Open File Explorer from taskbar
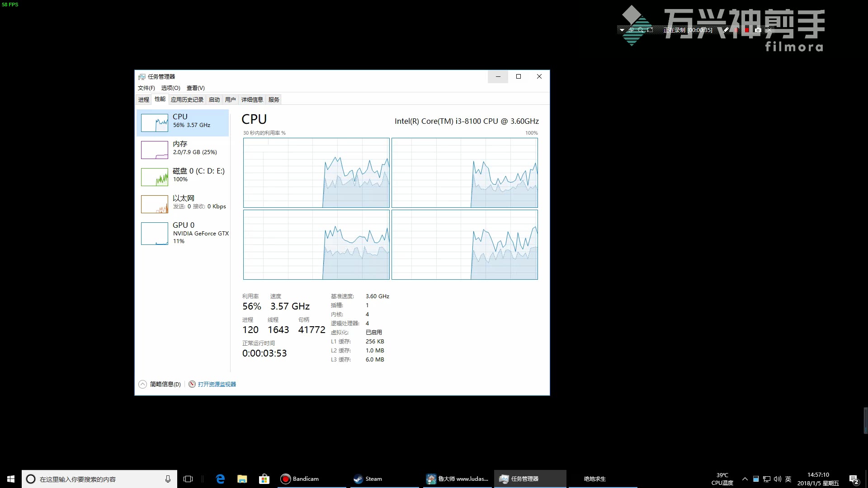Screen dimensions: 868x488 coord(242,479)
